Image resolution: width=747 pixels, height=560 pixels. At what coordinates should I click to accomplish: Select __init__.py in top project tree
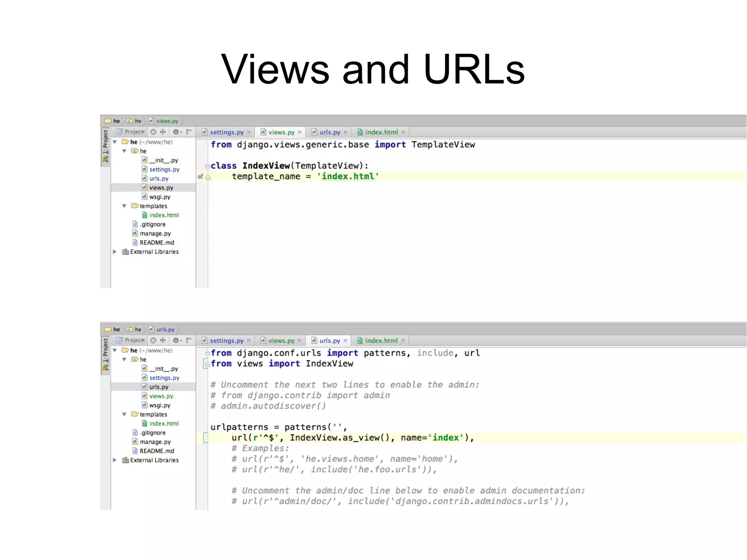tap(160, 160)
